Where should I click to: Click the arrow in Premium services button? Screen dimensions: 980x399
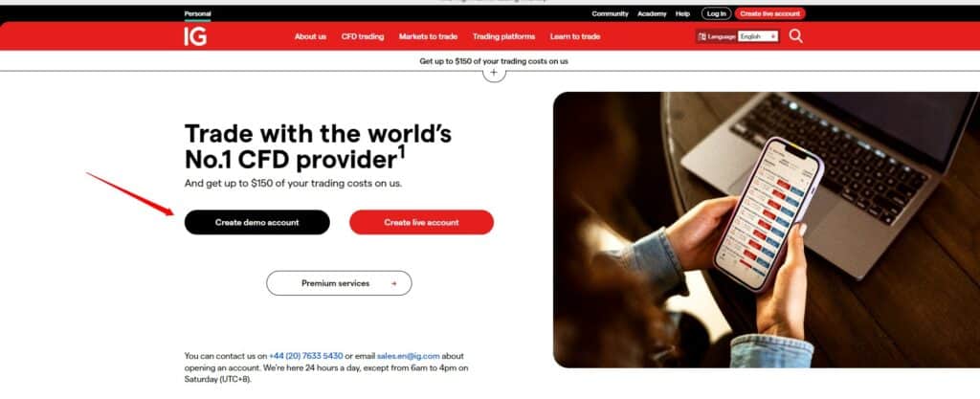coord(393,283)
